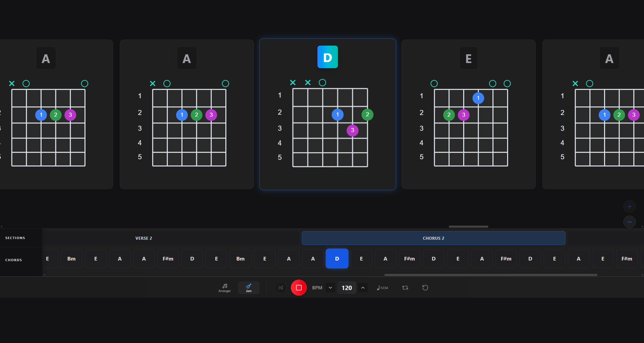Image resolution: width=644 pixels, height=343 pixels.
Task: Select the first Bm chord in timeline
Action: (x=71, y=259)
